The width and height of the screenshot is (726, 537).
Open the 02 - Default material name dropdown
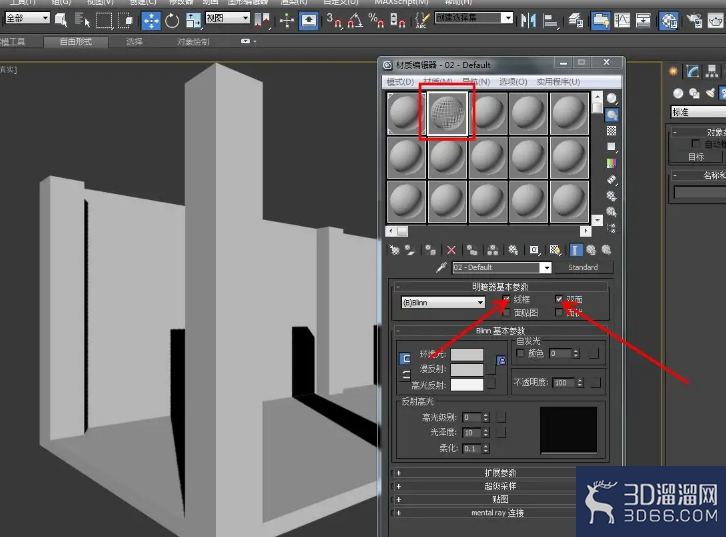[x=546, y=268]
